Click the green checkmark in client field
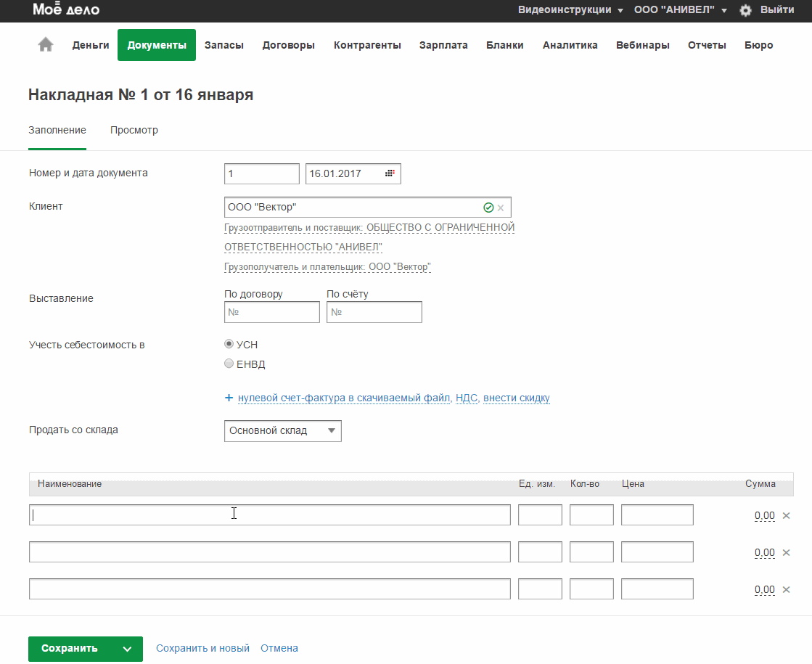This screenshot has height=664, width=812. (x=488, y=208)
